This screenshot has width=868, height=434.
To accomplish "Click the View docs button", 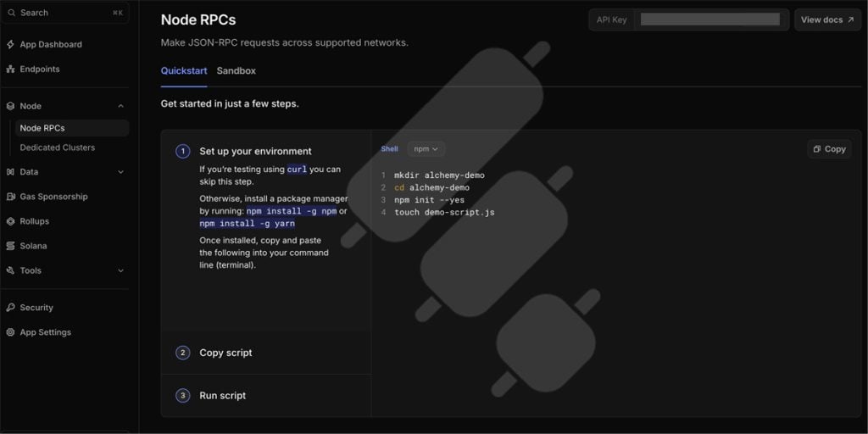I will tap(827, 20).
